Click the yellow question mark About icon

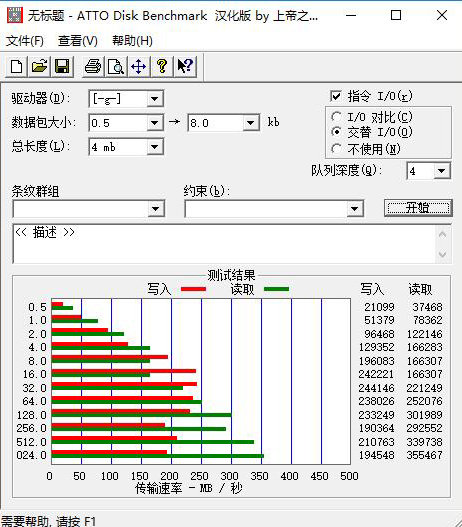tap(162, 66)
